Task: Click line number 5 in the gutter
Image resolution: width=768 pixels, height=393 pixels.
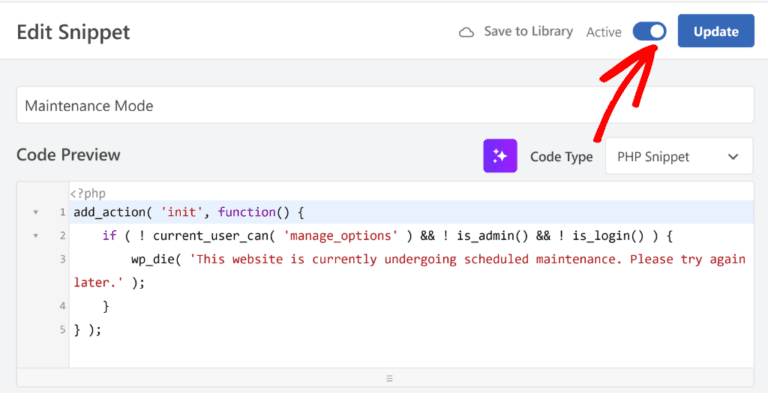Action: 62,329
